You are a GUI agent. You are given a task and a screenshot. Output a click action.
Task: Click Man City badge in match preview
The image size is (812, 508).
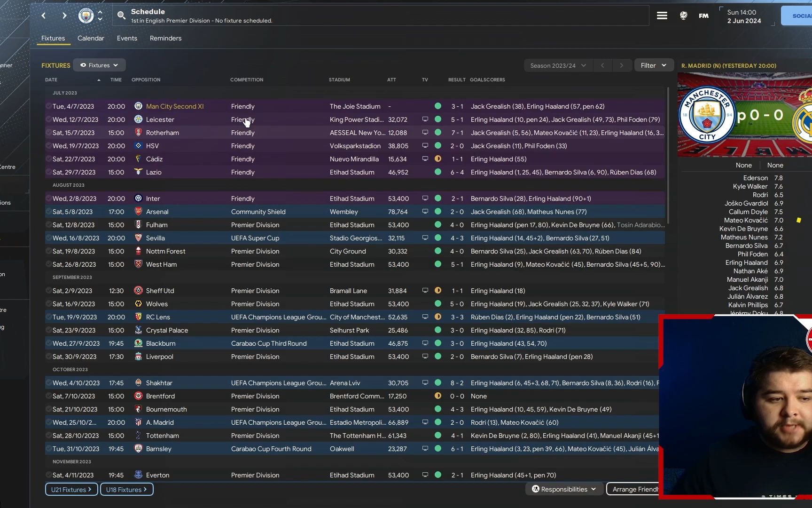click(707, 115)
